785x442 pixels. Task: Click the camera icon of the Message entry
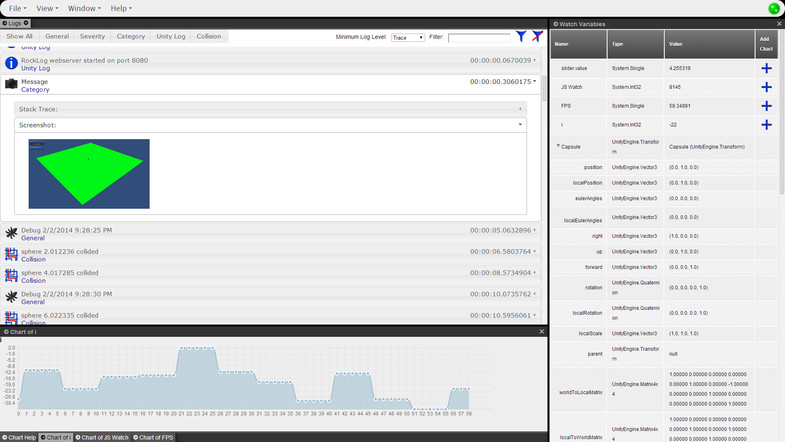pyautogui.click(x=11, y=84)
